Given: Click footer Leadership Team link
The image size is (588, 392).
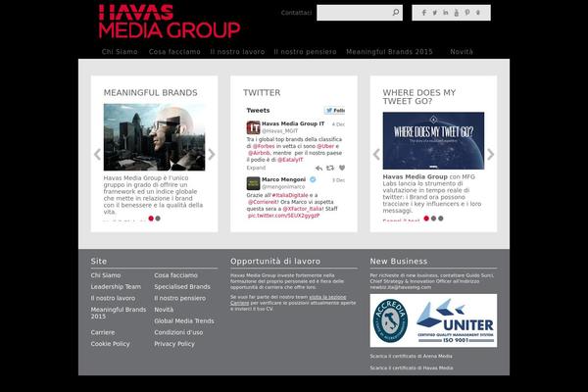Looking at the screenshot, I should click(x=116, y=286).
